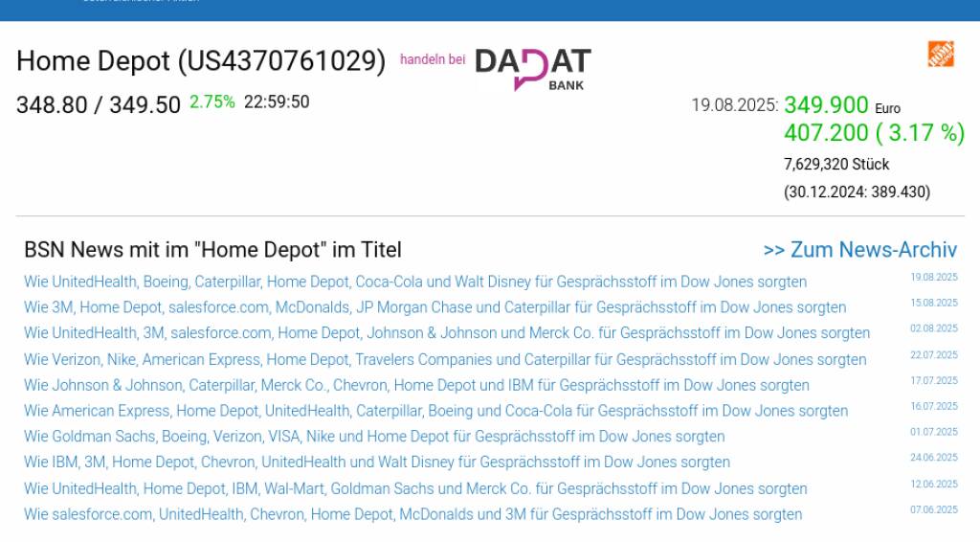The height and width of the screenshot is (542, 980).
Task: Click the timestamp '22:59:50'
Action: click(277, 102)
